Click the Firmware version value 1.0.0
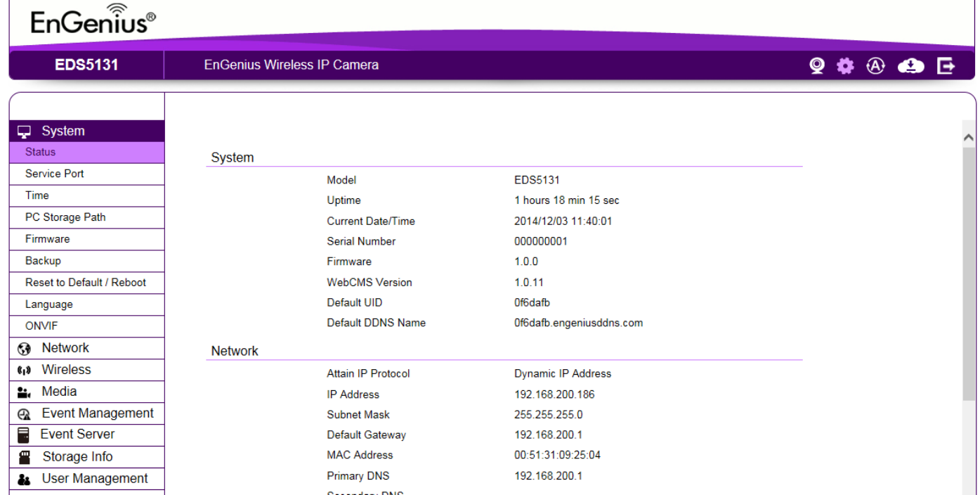Viewport: 980px width, 495px height. tap(525, 262)
